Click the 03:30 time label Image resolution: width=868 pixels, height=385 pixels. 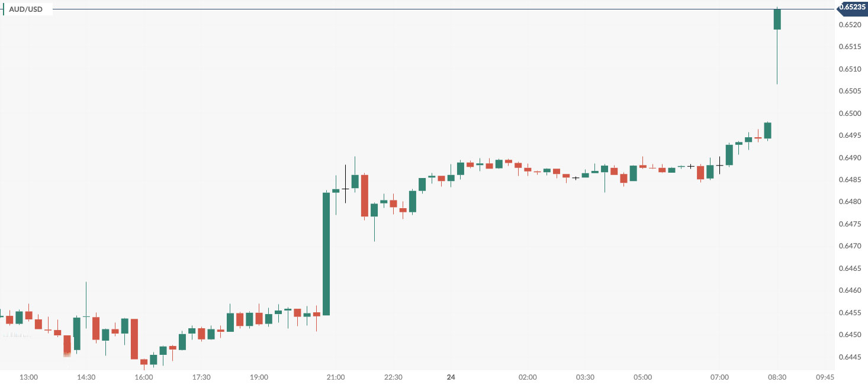pos(585,377)
